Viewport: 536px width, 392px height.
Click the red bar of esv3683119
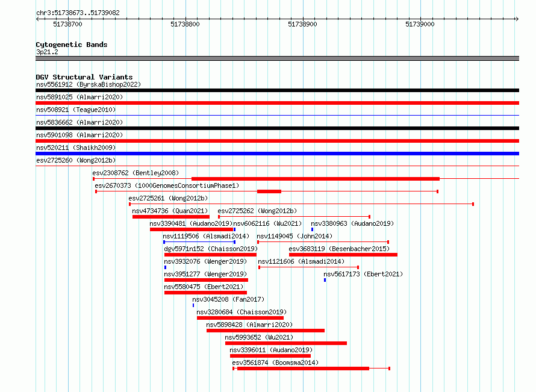tap(343, 255)
